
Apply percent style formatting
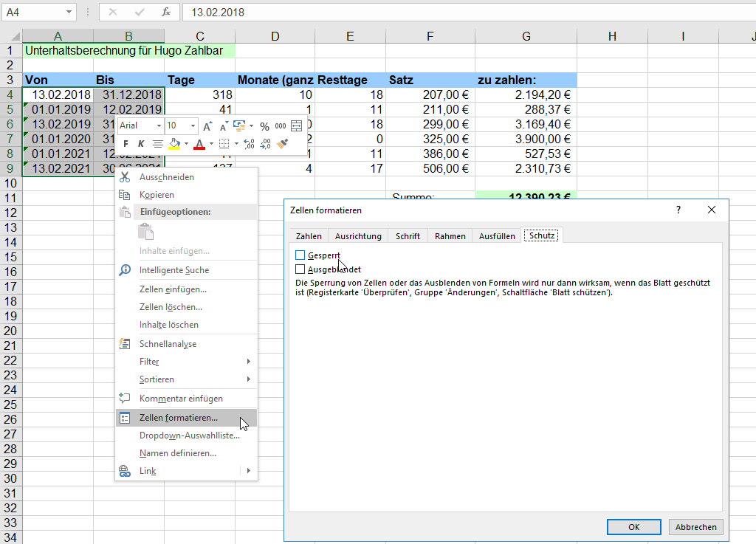click(264, 126)
